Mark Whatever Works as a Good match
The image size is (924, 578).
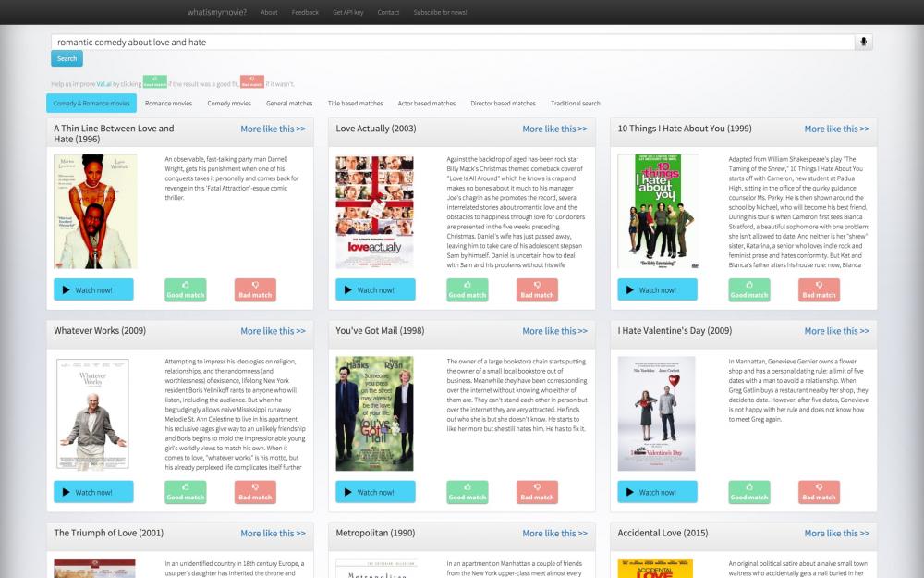pos(186,492)
